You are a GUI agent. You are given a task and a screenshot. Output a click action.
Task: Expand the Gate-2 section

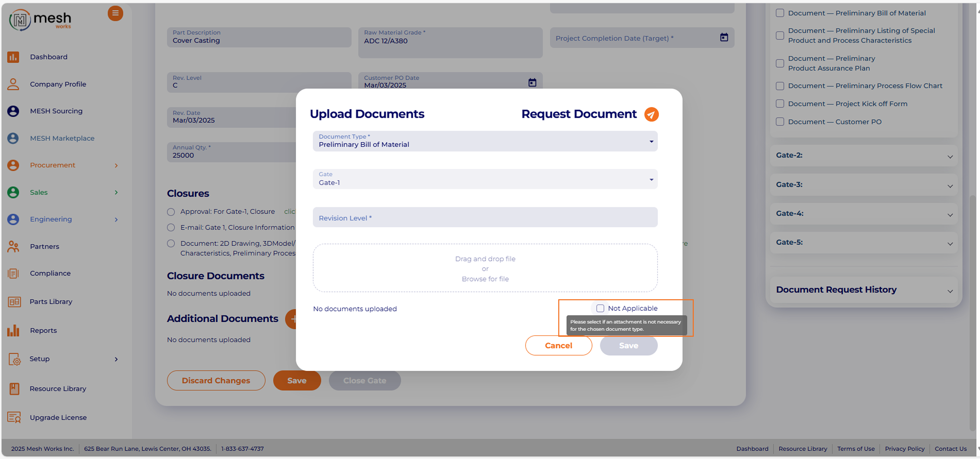pos(863,155)
